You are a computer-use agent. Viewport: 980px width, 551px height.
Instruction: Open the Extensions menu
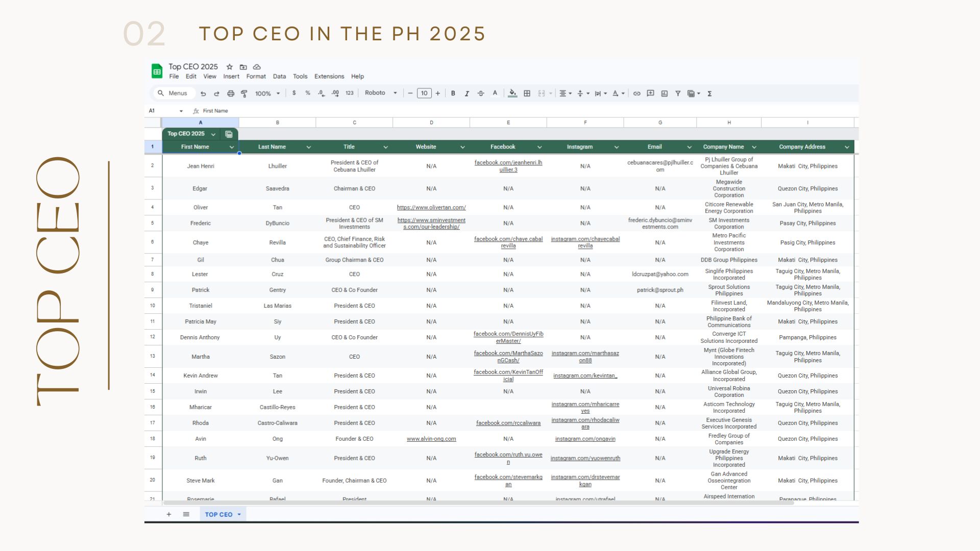[x=329, y=77]
